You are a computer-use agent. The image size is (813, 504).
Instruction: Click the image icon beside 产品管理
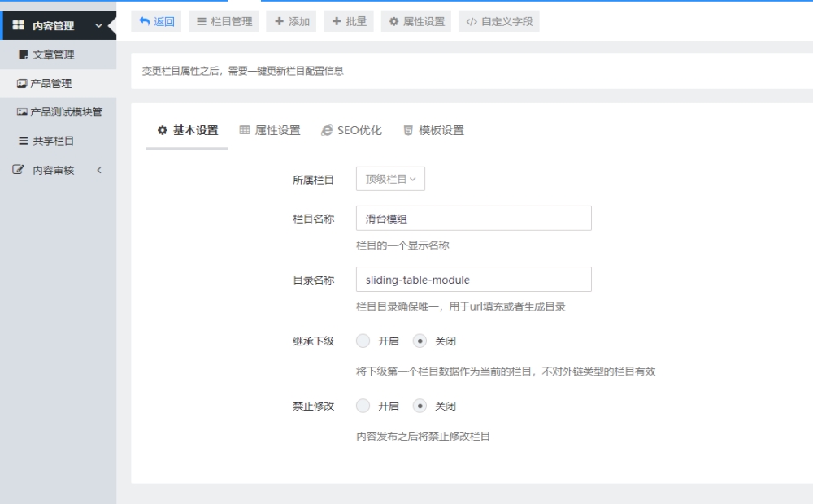(x=22, y=83)
